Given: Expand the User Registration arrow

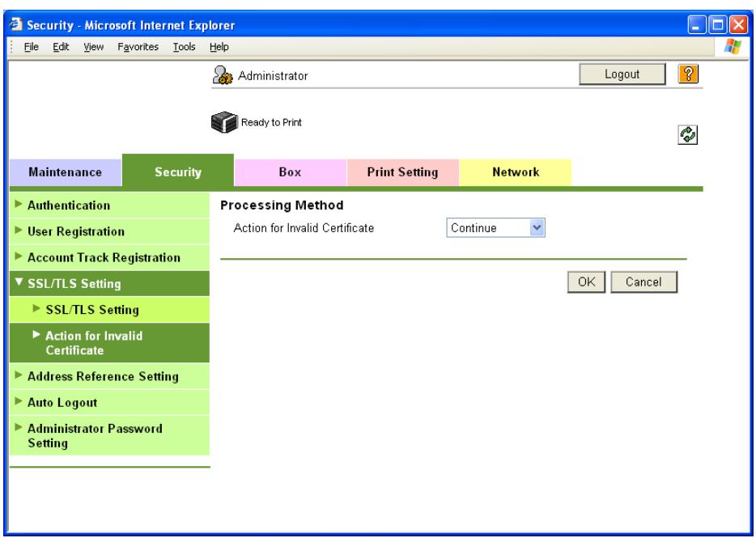Looking at the screenshot, I should click(19, 230).
